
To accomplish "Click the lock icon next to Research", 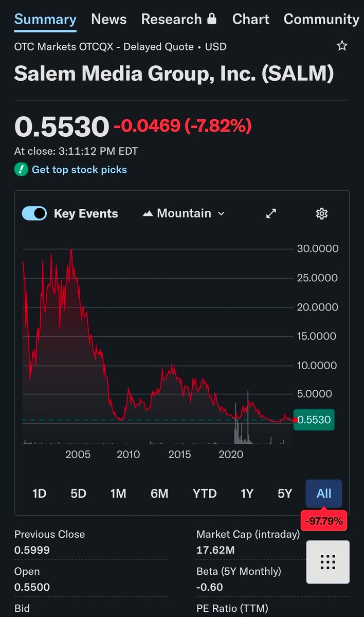I will 212,19.
